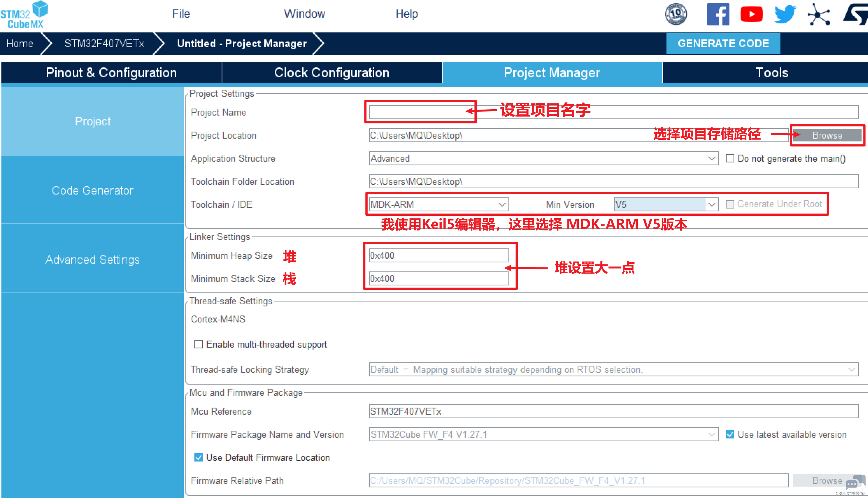This screenshot has width=868, height=498.
Task: Switch to Pinout & Configuration tab
Action: coord(111,72)
